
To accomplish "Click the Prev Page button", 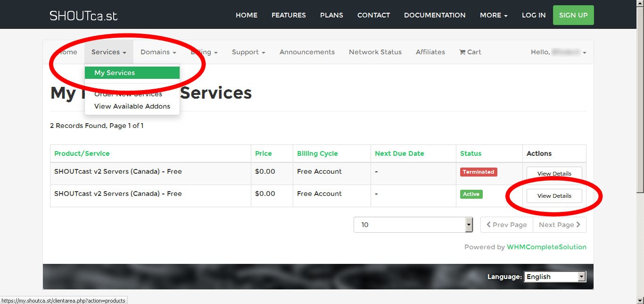I will click(x=507, y=225).
